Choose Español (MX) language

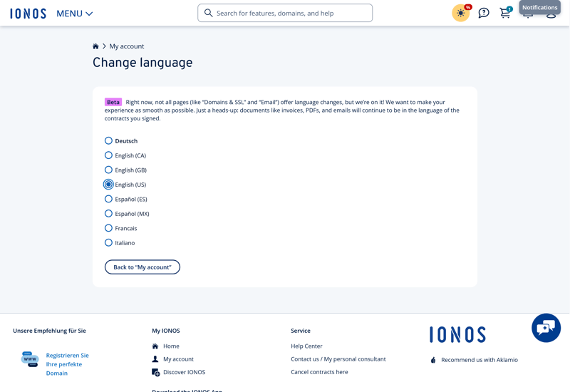tap(108, 214)
